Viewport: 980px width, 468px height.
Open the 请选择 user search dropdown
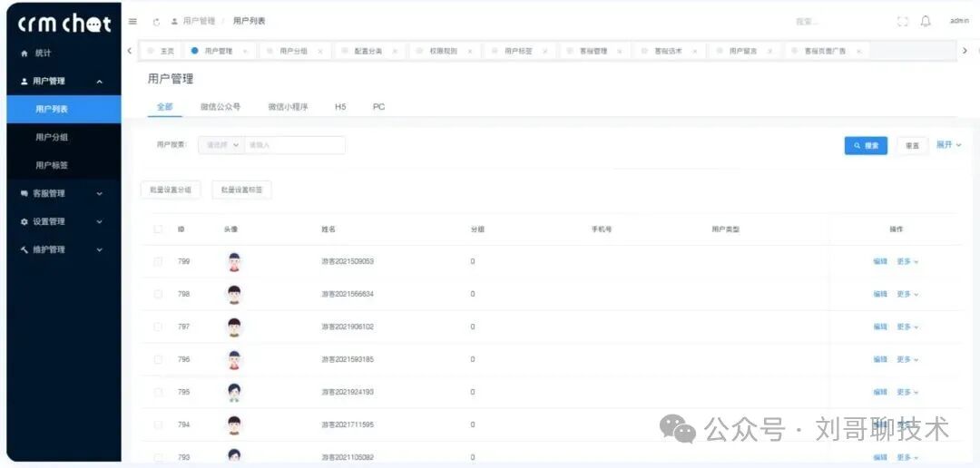[222, 145]
